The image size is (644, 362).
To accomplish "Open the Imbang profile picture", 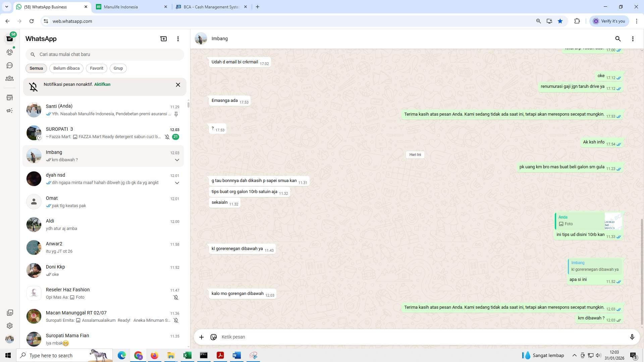I will 201,38.
